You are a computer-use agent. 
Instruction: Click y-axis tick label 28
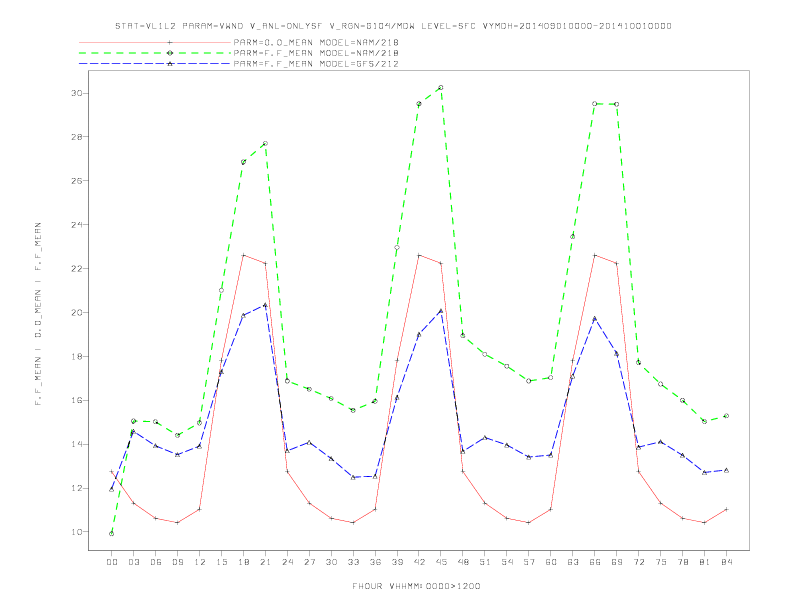[77, 137]
